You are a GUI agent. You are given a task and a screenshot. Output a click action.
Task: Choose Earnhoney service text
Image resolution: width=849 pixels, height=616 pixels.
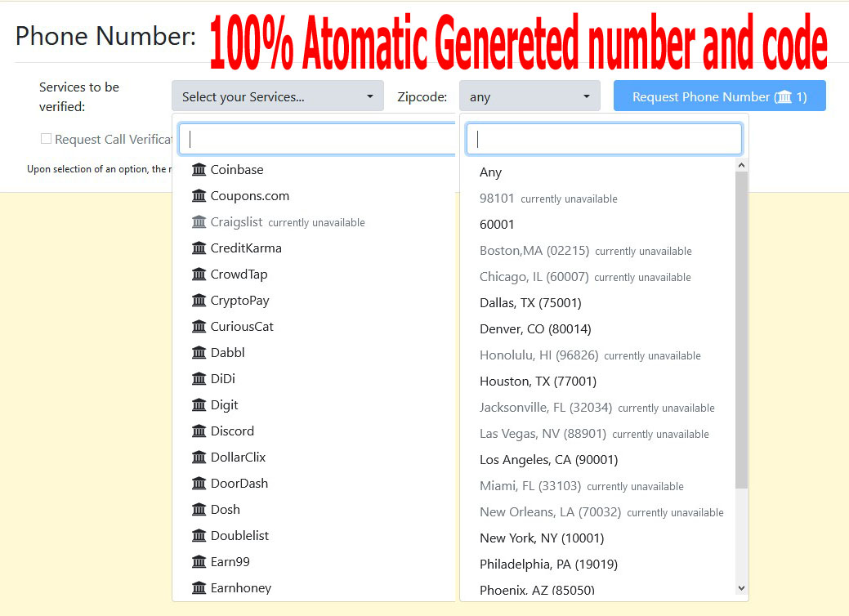point(241,588)
